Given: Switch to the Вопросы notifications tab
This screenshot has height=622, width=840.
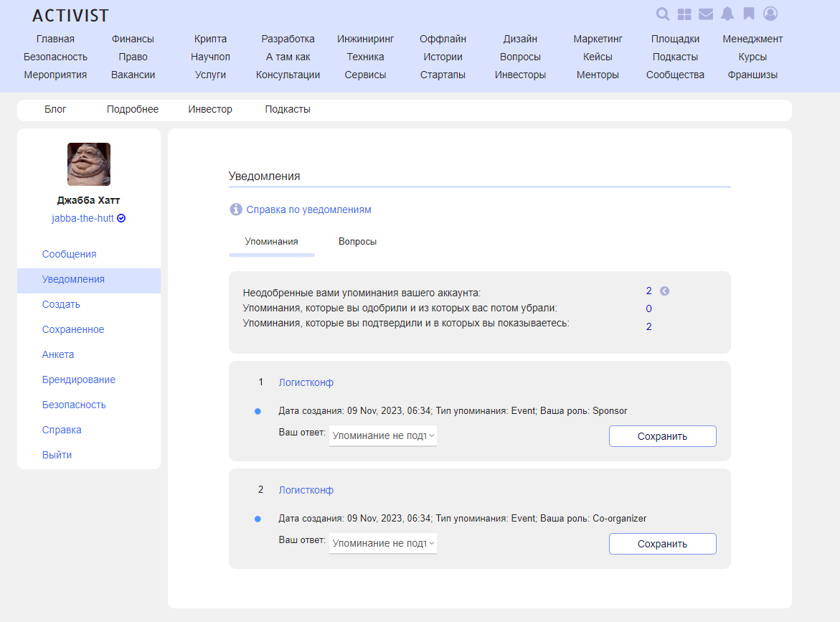Looking at the screenshot, I should click(357, 242).
